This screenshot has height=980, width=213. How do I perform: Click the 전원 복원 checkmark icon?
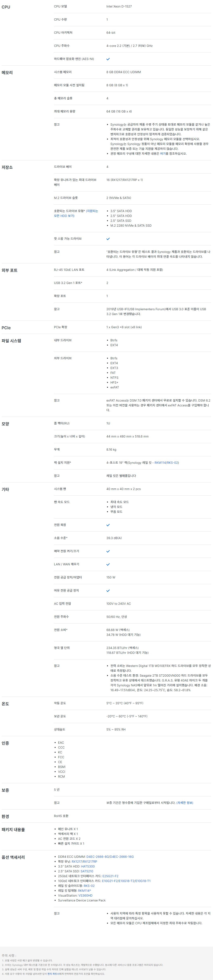coord(108,525)
